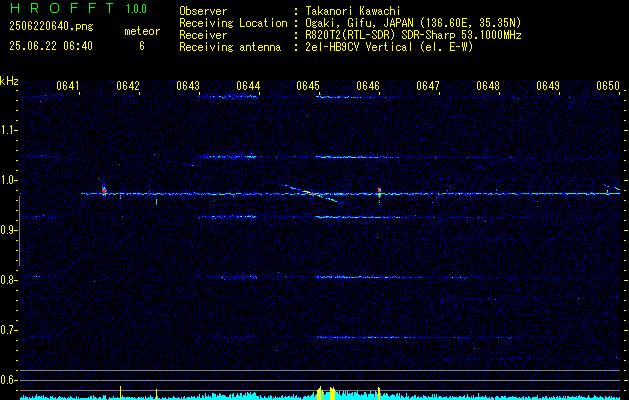Click the 0641 time axis label
The width and height of the screenshot is (629, 400).
point(67,85)
